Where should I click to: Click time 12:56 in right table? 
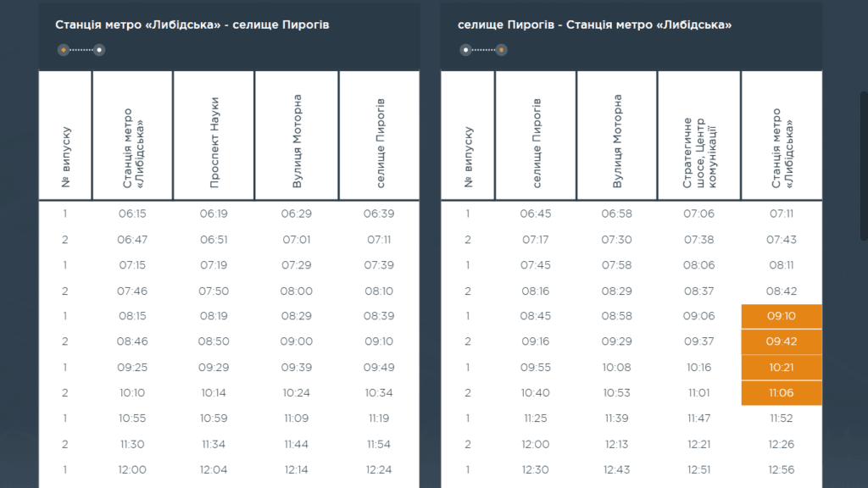(782, 469)
